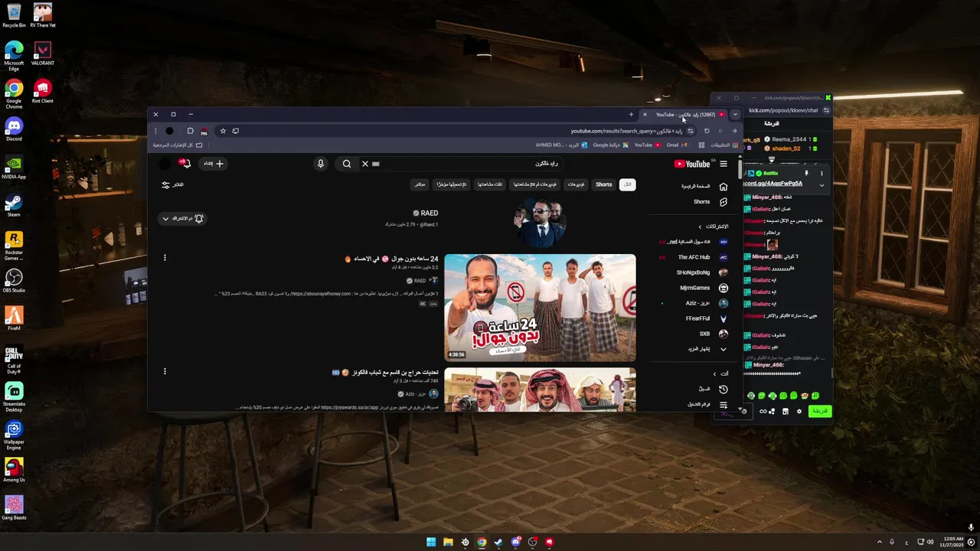Screen dimensions: 980x551
Task: Open OBS Studio desktop shortcut
Action: 14,281
